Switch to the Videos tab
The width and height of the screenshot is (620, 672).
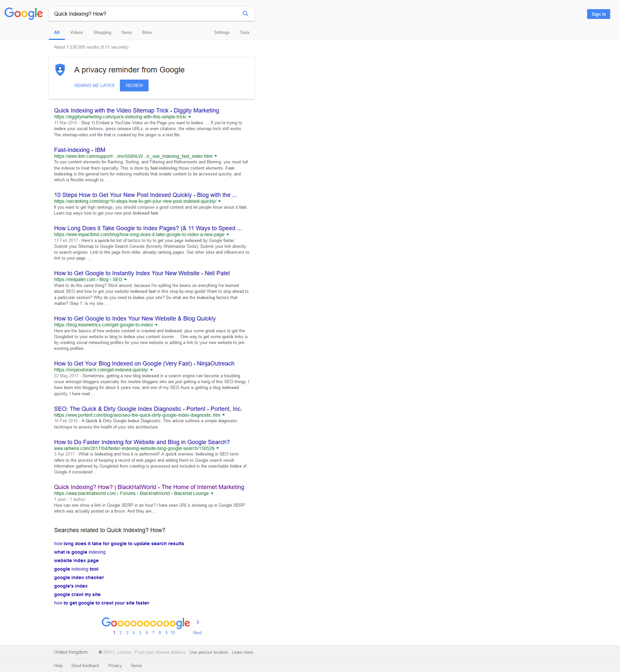[77, 32]
